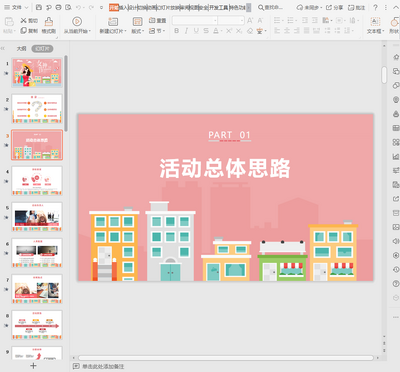Toggle Strikethrough formatting
400x372 pixels.
(x=206, y=31)
